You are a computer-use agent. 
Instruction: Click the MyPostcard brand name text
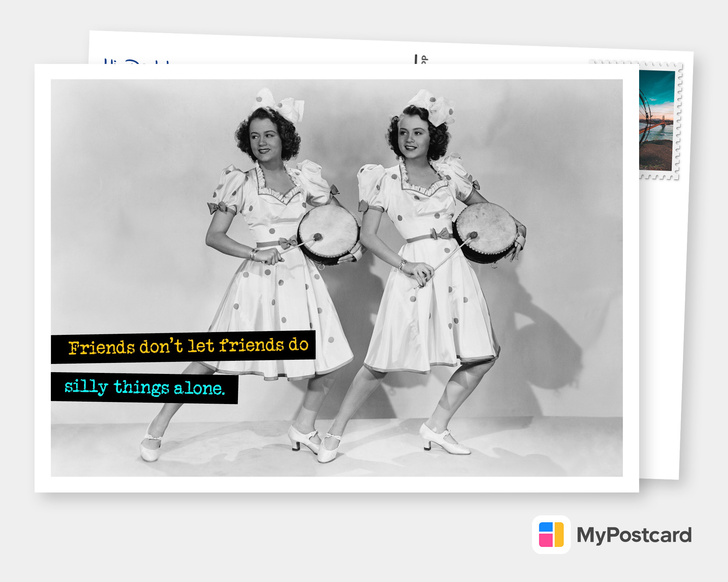634,535
